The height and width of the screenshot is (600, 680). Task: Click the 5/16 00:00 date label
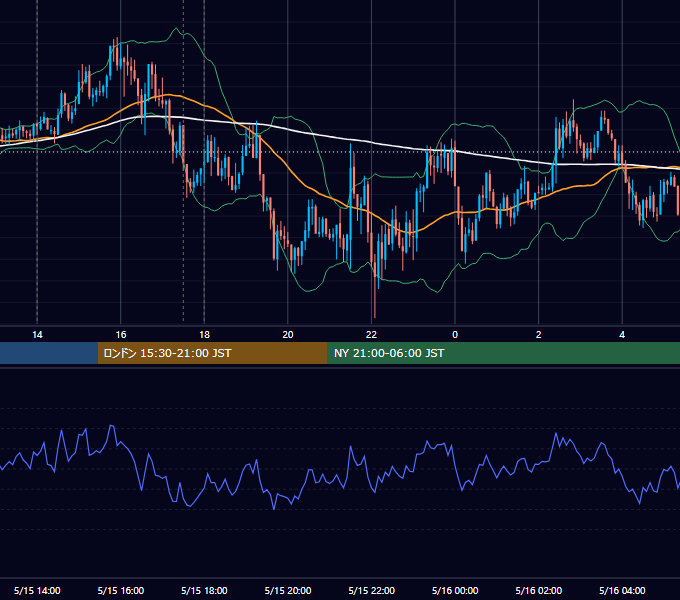pos(455,590)
